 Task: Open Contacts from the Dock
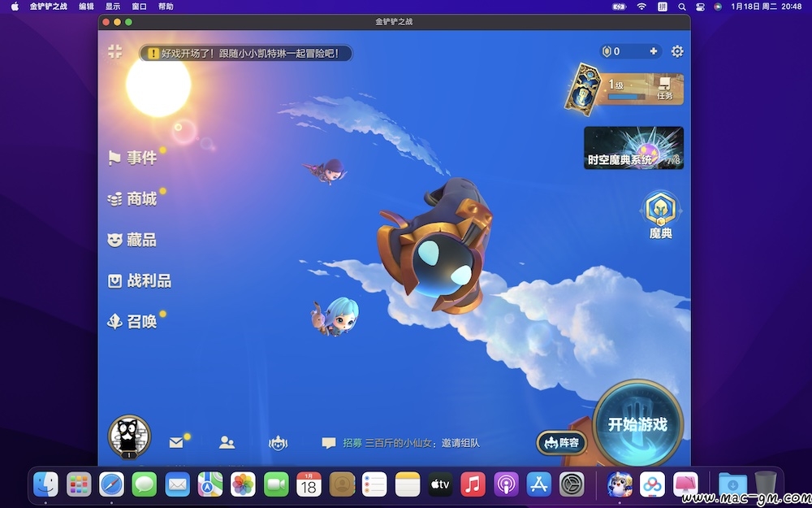[342, 484]
